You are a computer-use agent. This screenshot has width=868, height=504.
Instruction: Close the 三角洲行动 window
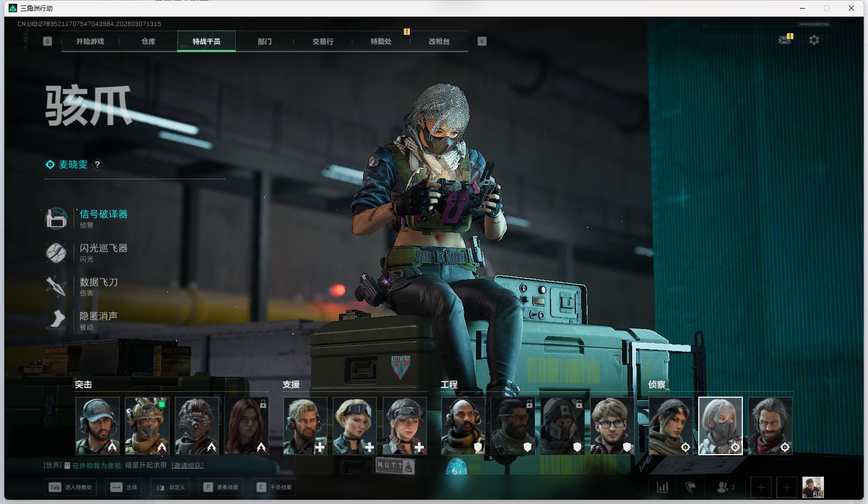point(851,8)
